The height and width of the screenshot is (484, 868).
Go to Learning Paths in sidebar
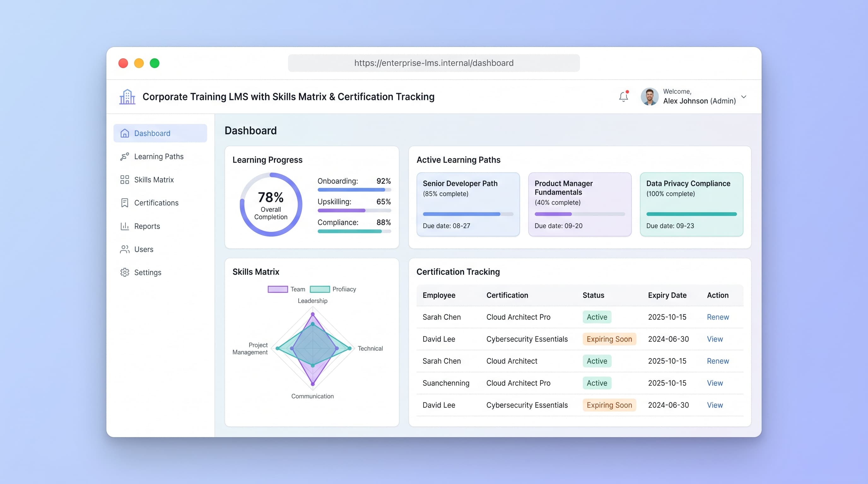pos(161,157)
